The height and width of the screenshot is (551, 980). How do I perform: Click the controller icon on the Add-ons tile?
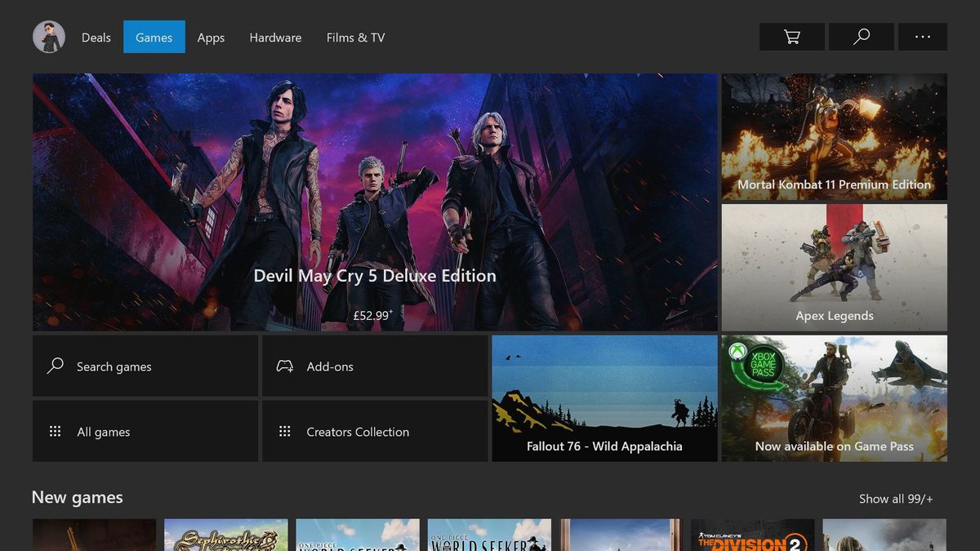(284, 366)
